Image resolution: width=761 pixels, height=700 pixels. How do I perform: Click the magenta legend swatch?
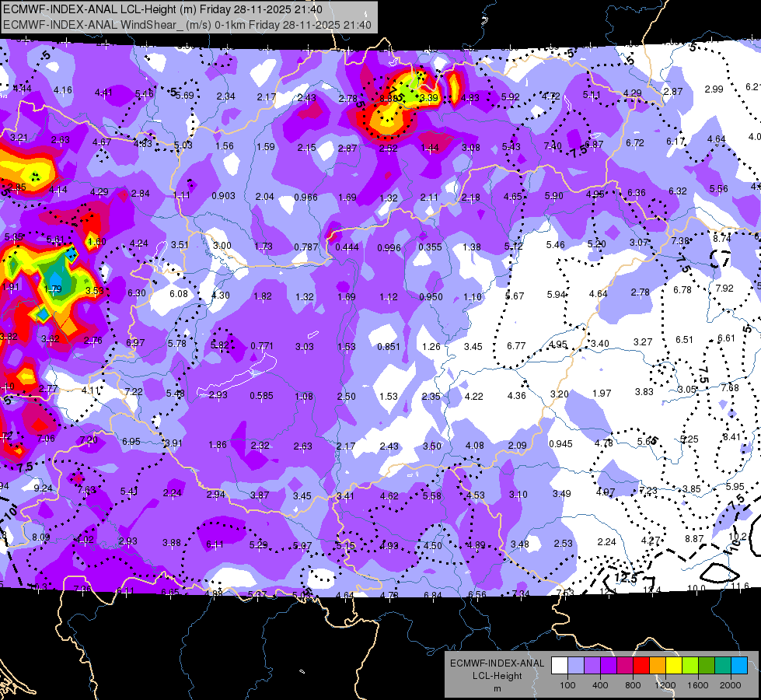[x=625, y=666]
